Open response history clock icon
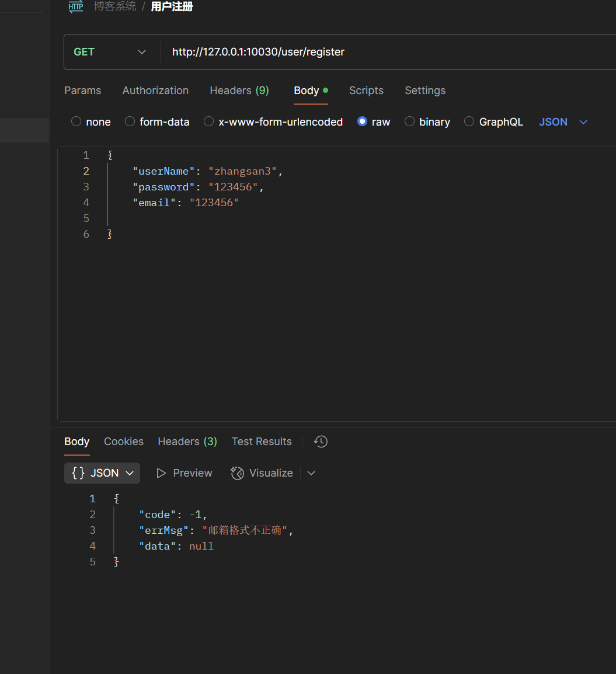Image resolution: width=616 pixels, height=674 pixels. (x=321, y=442)
